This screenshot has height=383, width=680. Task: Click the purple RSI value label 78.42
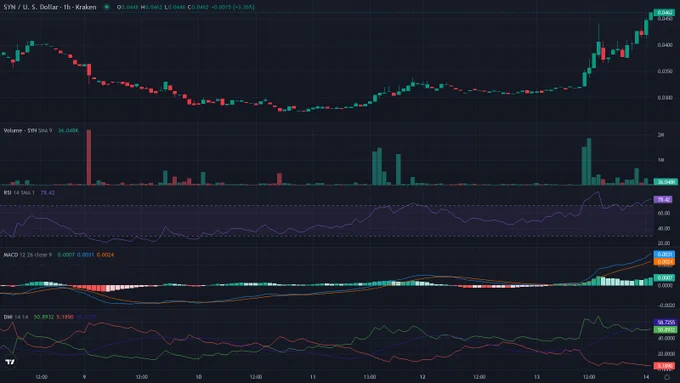(x=663, y=200)
